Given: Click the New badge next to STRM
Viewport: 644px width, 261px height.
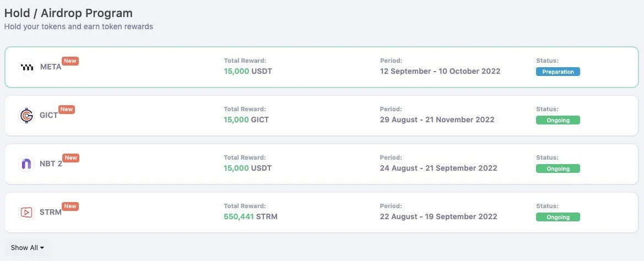Looking at the screenshot, I should 71,206.
